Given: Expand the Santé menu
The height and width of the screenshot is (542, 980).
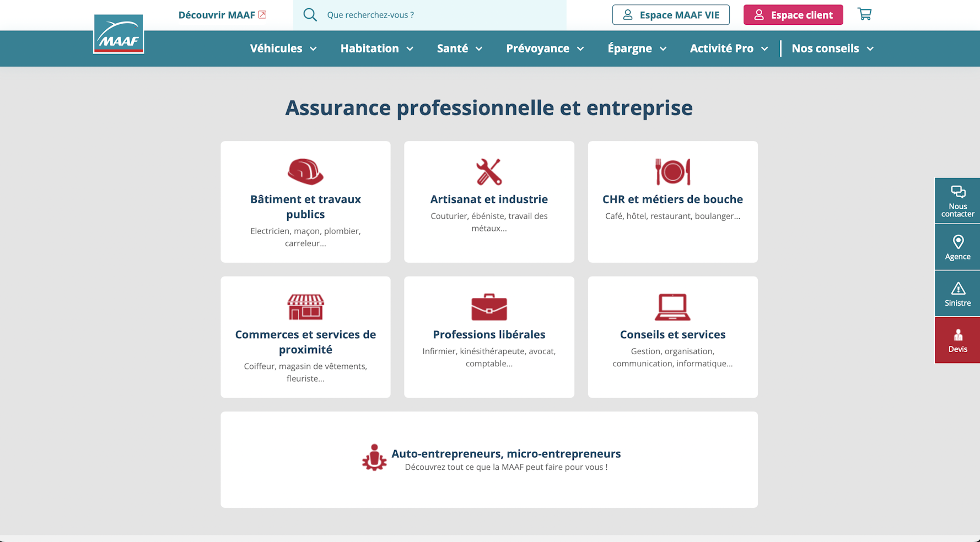Looking at the screenshot, I should [x=460, y=48].
